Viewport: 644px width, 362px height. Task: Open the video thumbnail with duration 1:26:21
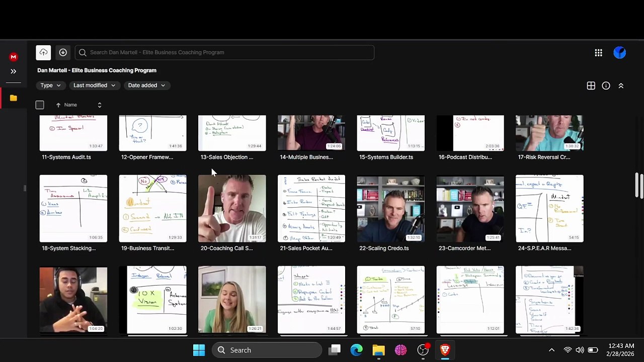pyautogui.click(x=232, y=300)
